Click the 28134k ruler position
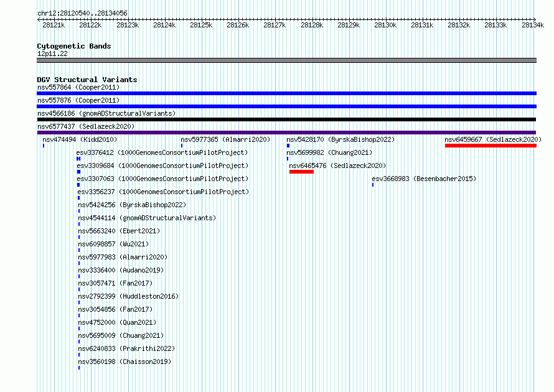This screenshot has width=554, height=392. point(533,25)
